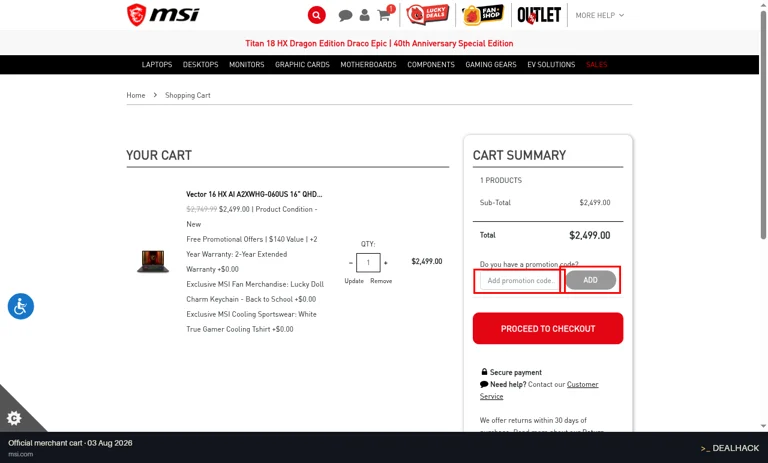
Task: Focus the quantity input box
Action: (368, 263)
